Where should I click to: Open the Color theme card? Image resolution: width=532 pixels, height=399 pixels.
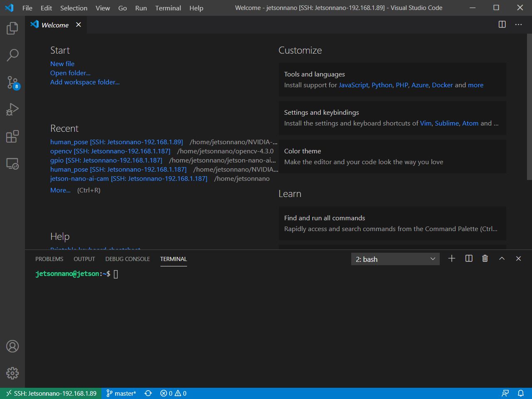click(392, 156)
